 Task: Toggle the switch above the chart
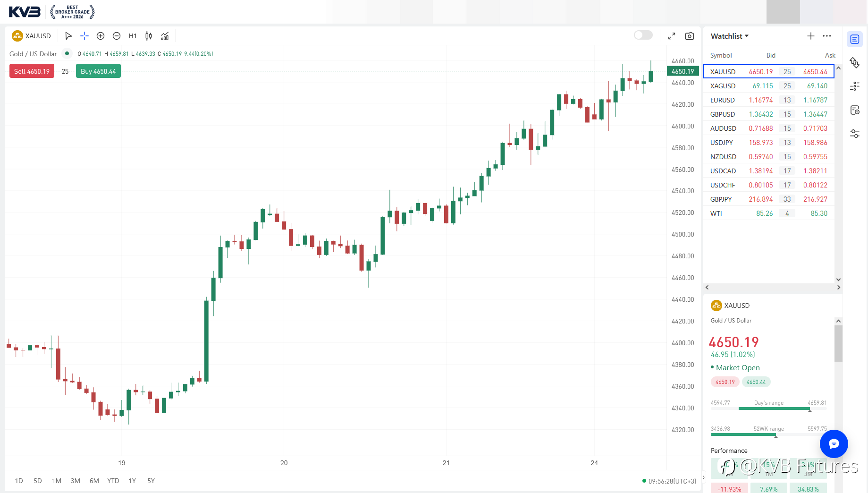pyautogui.click(x=643, y=35)
